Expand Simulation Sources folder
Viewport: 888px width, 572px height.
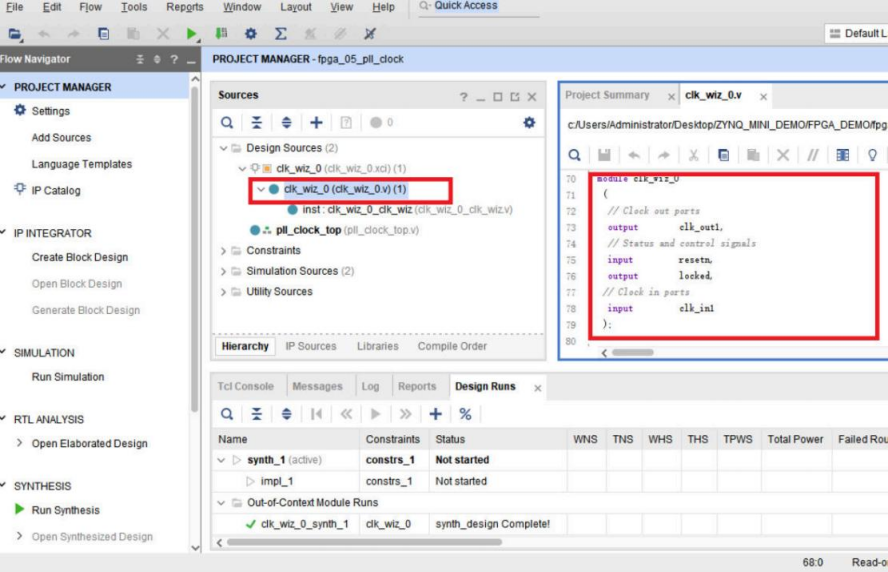point(223,271)
